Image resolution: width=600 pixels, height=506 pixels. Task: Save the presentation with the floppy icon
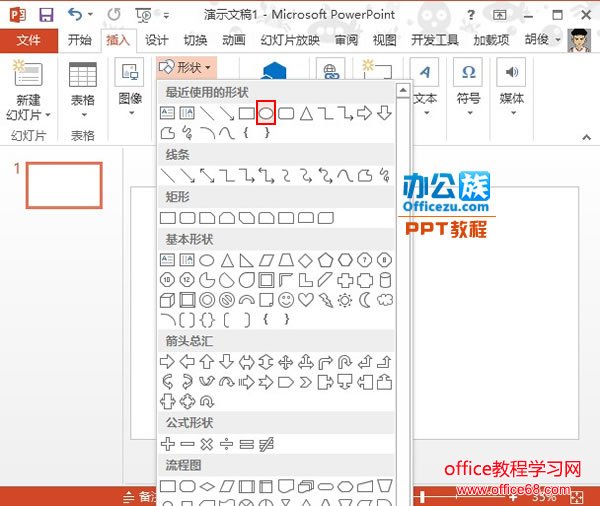coord(46,15)
